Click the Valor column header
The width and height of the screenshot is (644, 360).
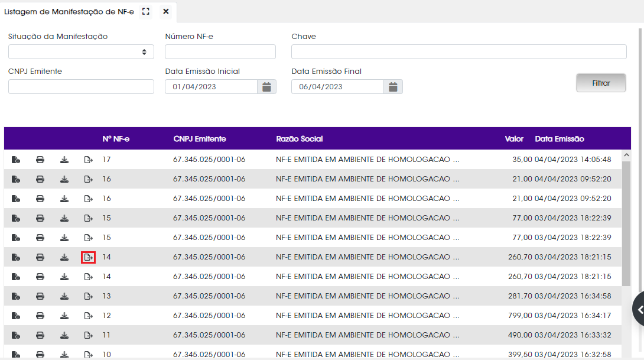pos(514,139)
